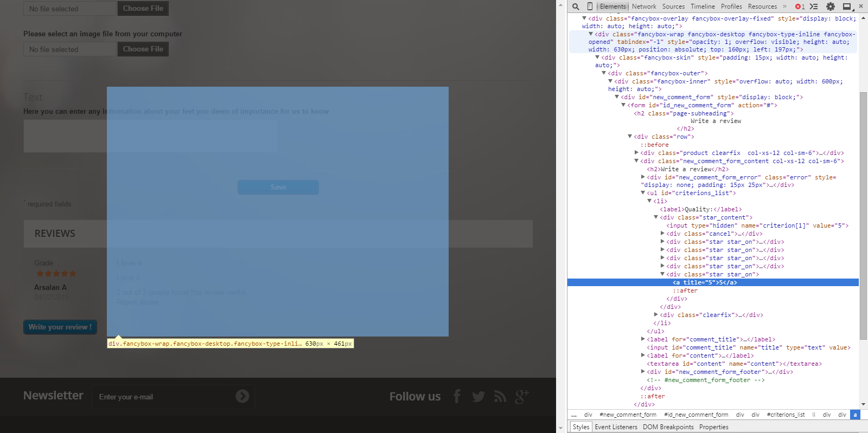Open the Profiles panel tab

(x=731, y=7)
